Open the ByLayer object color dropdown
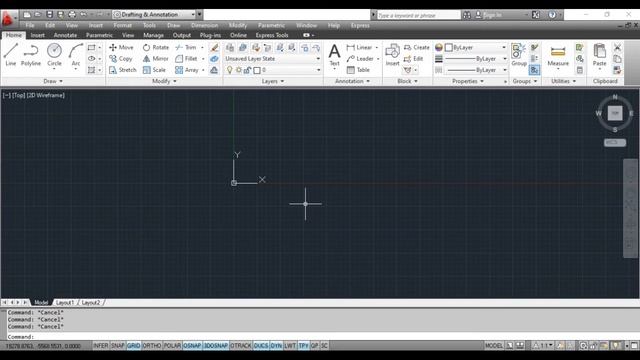This screenshot has height=360, width=640. (476, 47)
